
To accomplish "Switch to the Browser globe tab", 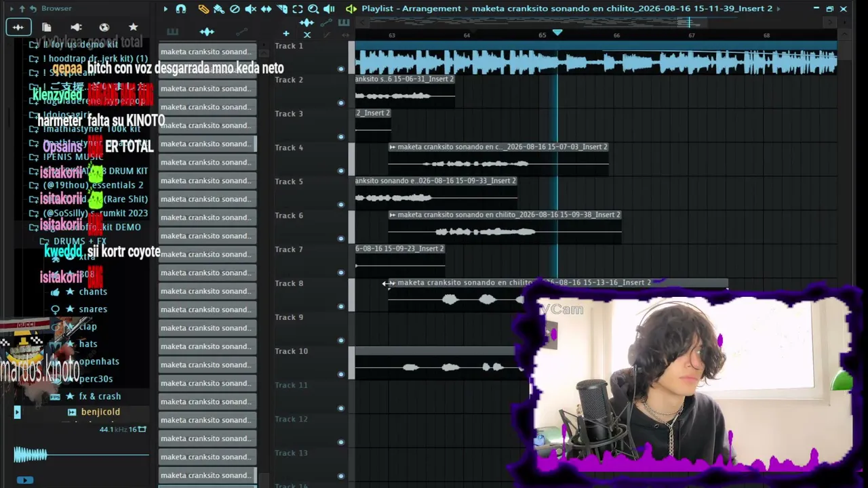I will (104, 27).
